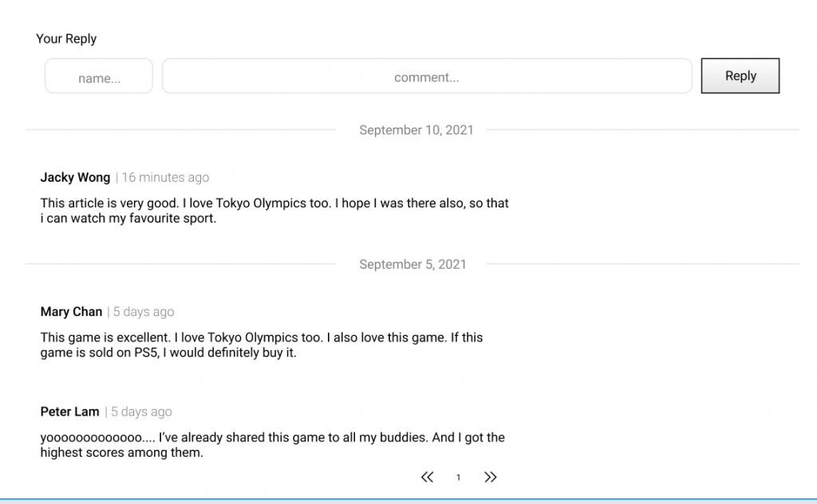Click the '16 minutes ago' timestamp
The width and height of the screenshot is (817, 504).
click(165, 177)
